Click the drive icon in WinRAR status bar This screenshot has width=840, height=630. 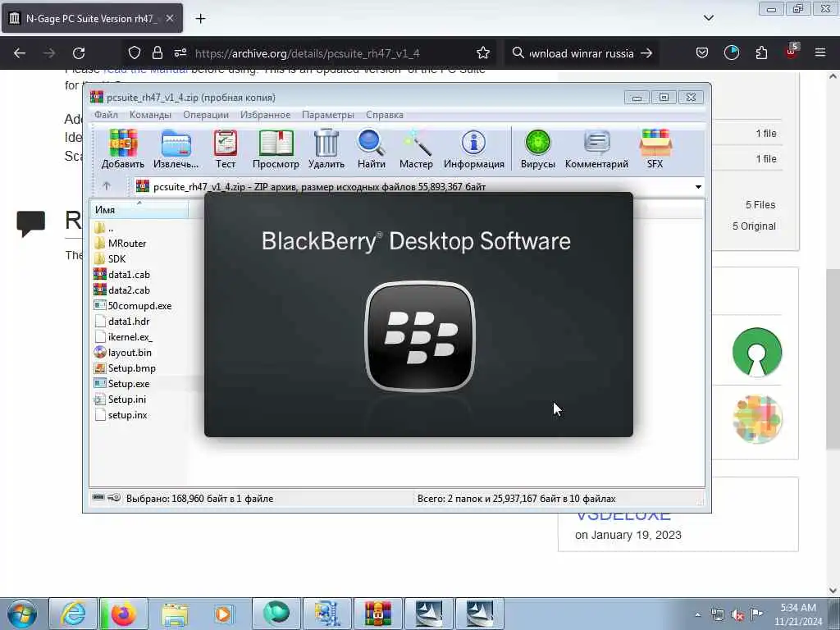(x=98, y=498)
